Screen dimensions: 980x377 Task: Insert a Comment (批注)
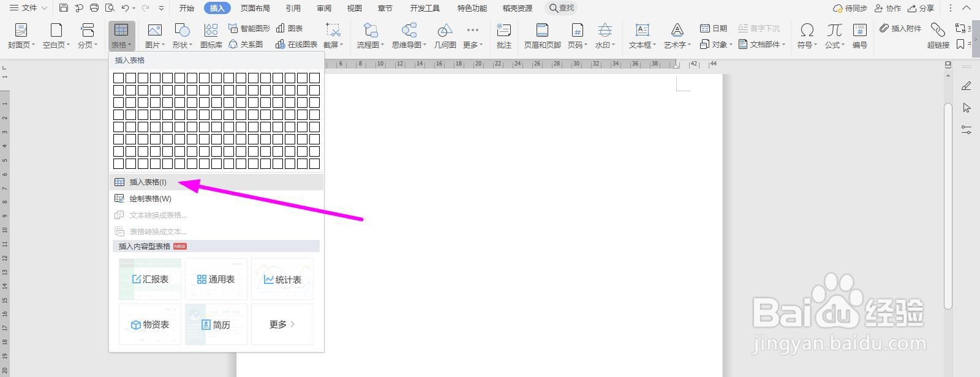click(x=504, y=36)
